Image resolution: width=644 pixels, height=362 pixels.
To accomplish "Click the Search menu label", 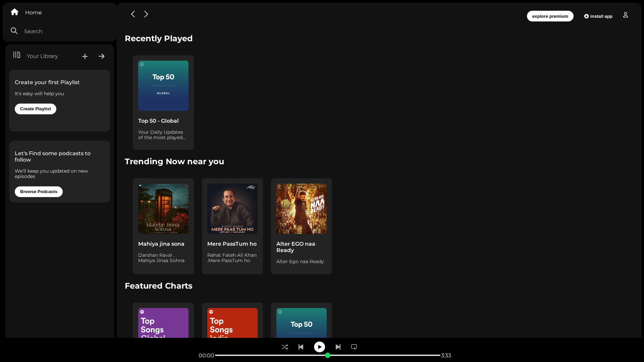I will pos(33,31).
